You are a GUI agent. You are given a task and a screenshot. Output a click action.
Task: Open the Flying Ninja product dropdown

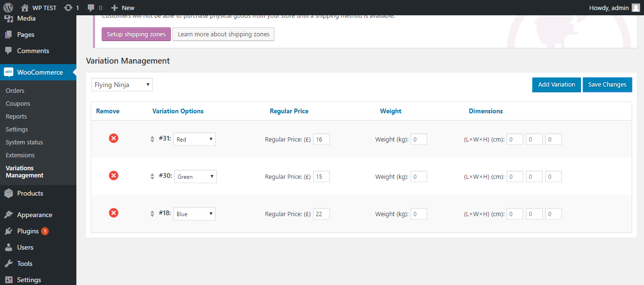coord(122,85)
